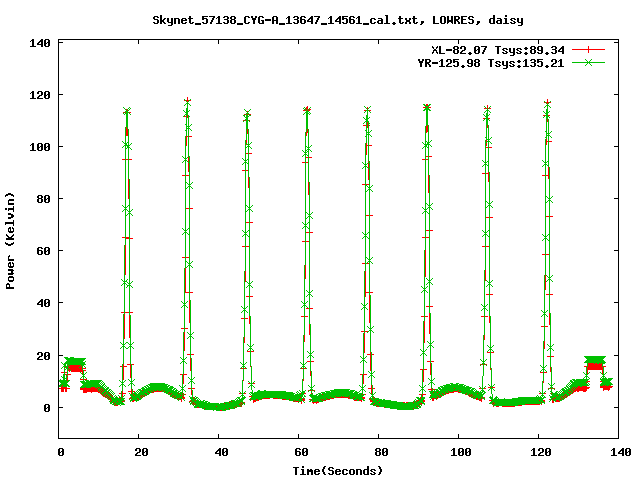The width and height of the screenshot is (640, 480).
Task: Click the peak top near 62 seconds
Action: click(307, 110)
